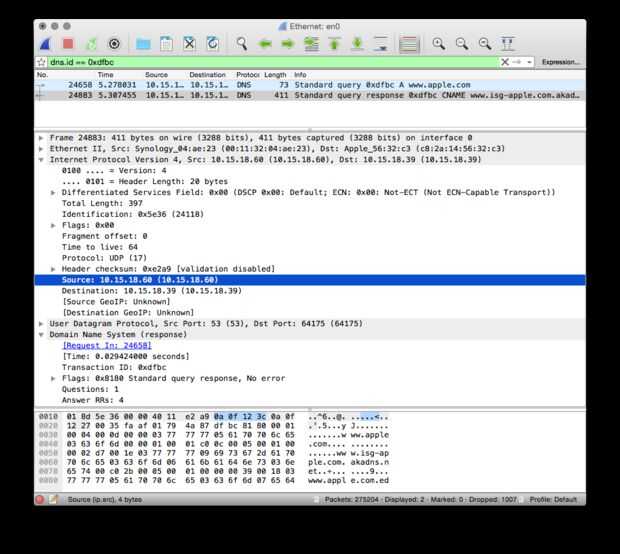Open capture options gear icon
This screenshot has height=554, width=620.
click(x=114, y=43)
